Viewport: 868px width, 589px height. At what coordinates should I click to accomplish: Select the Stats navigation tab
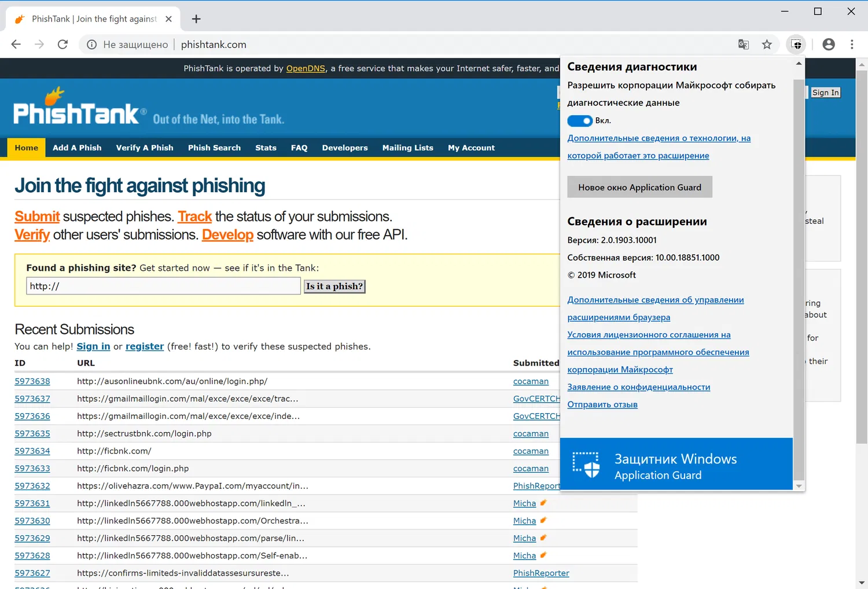click(x=266, y=148)
